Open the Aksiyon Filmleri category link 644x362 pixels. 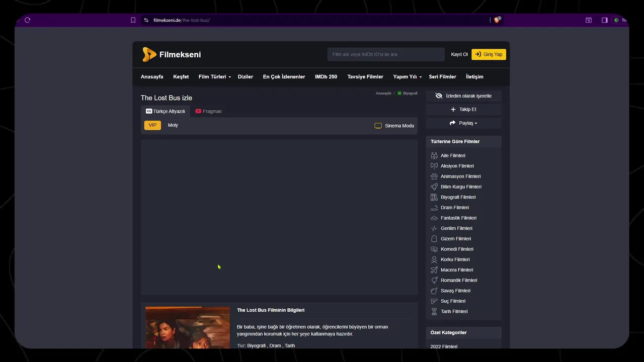(x=457, y=166)
